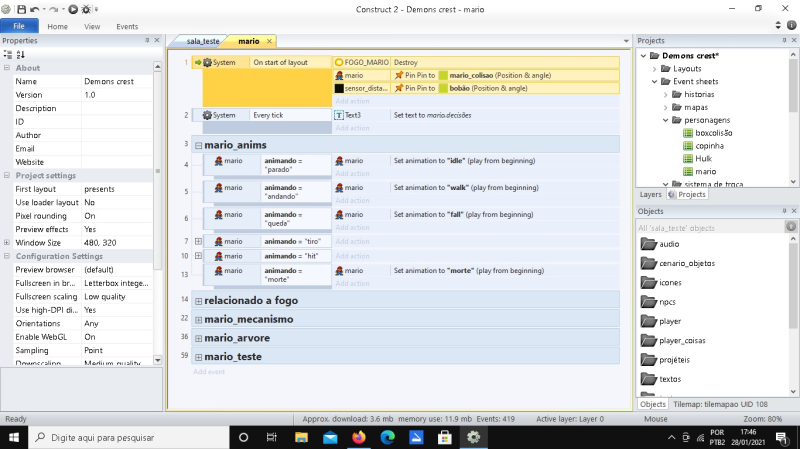Switch to the Home ribbon tab
The height and width of the screenshot is (449, 800).
(57, 27)
